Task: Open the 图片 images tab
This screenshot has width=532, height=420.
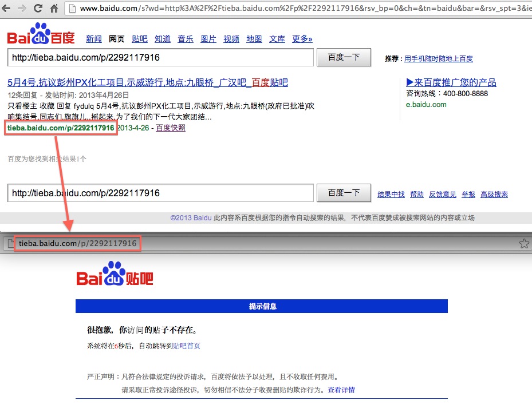Action: point(208,39)
